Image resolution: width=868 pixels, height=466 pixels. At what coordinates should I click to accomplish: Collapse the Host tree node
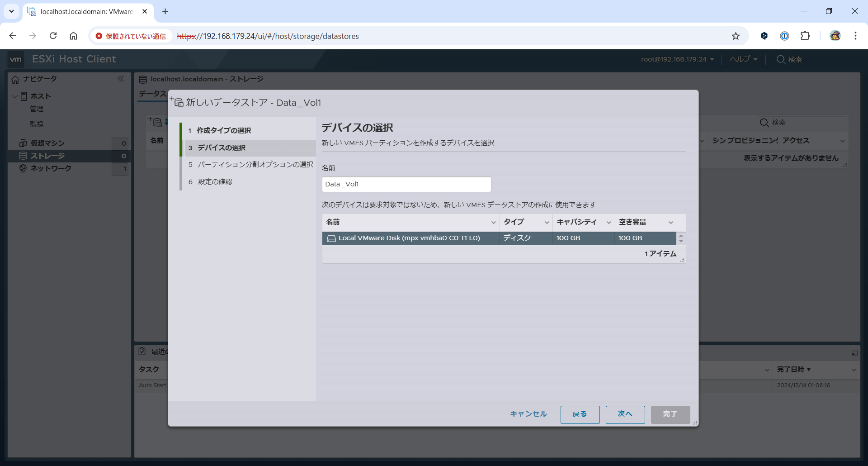[15, 96]
